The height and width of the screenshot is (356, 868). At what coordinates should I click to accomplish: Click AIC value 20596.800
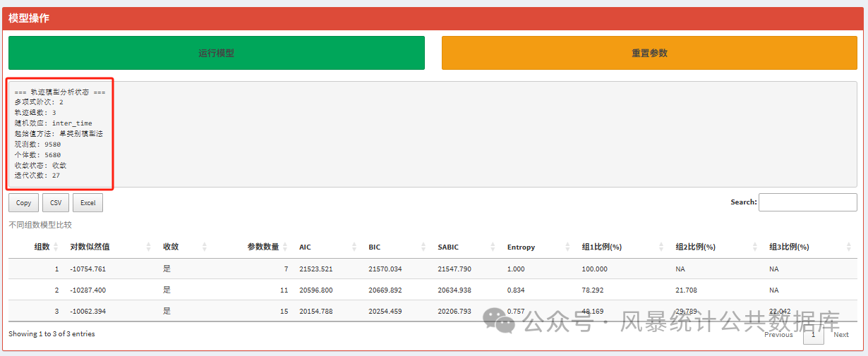pos(315,290)
